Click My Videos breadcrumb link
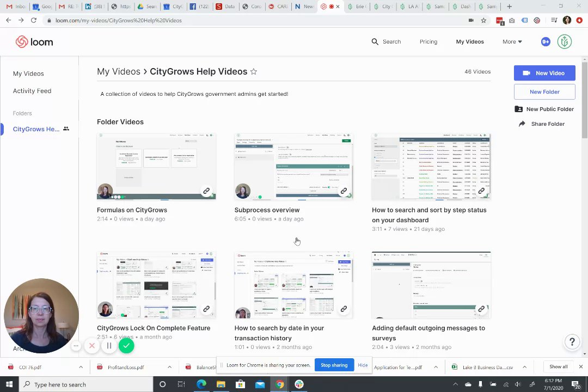 pyautogui.click(x=119, y=72)
